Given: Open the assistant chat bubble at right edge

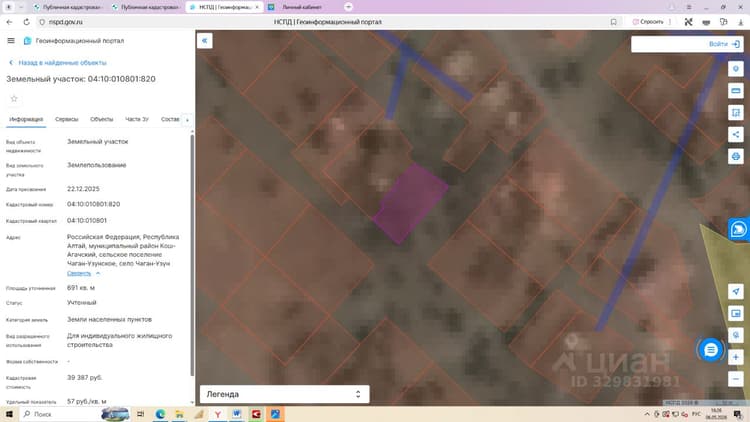Looking at the screenshot, I should tap(739, 229).
